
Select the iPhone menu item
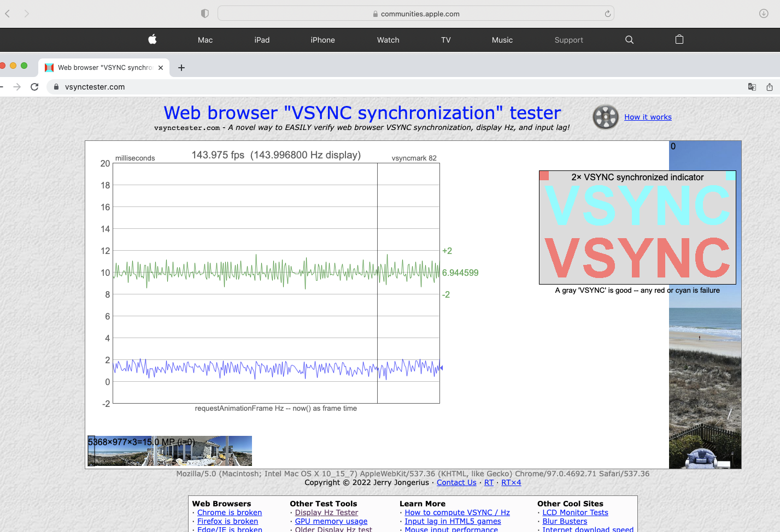point(322,40)
